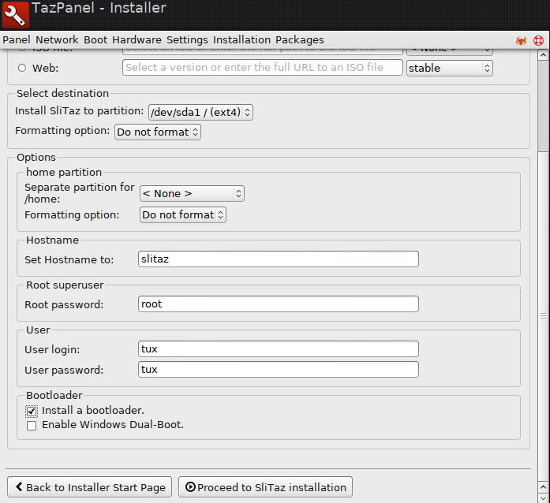The height and width of the screenshot is (503, 550).
Task: Click the 'Root superuser' group label
Action: pos(65,285)
